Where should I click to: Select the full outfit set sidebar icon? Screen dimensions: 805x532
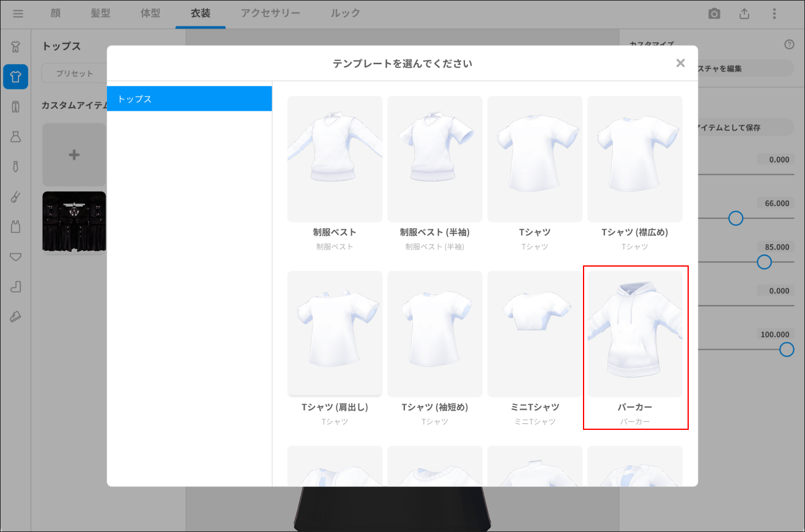coord(16,46)
